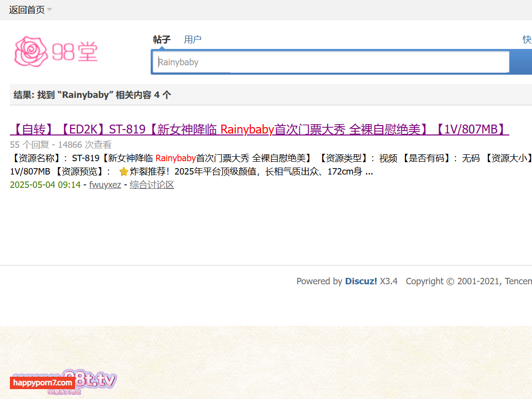Click the 98堂永久地址 caption under the banner
This screenshot has height=399, width=532.
(x=64, y=392)
